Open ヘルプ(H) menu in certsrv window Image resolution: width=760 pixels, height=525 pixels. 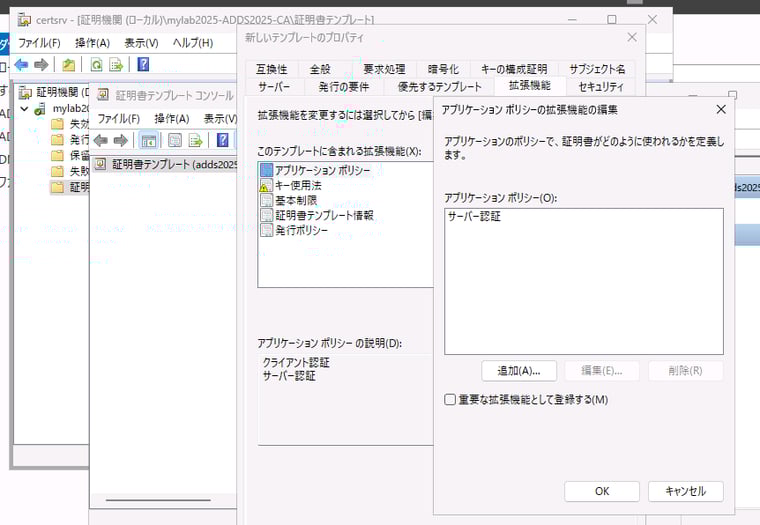tap(193, 43)
